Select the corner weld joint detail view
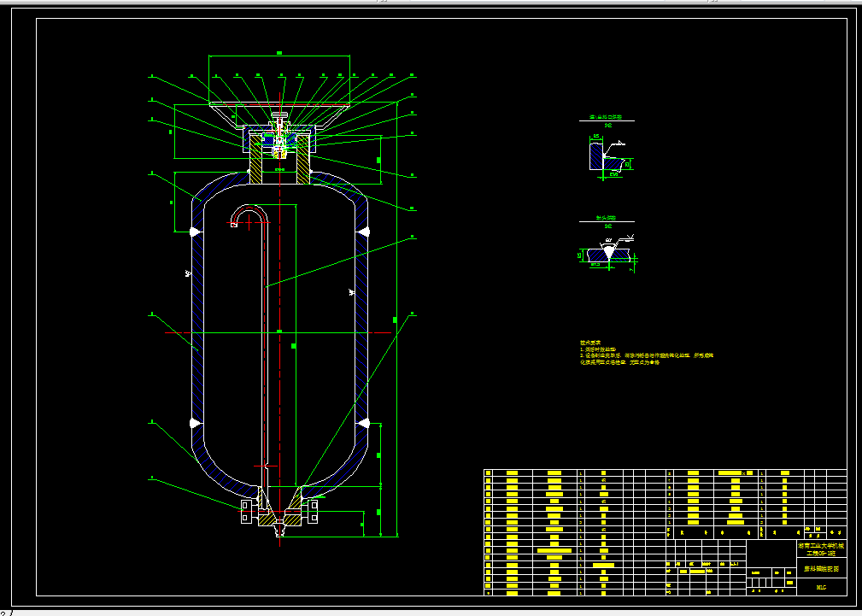 607,157
